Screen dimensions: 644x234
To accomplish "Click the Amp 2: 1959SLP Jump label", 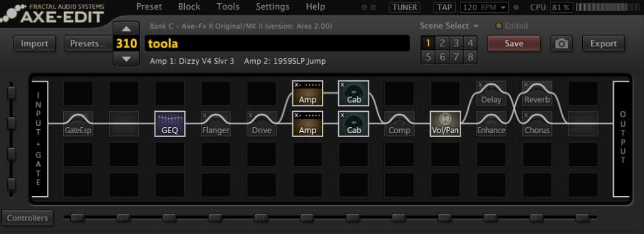I will point(285,62).
